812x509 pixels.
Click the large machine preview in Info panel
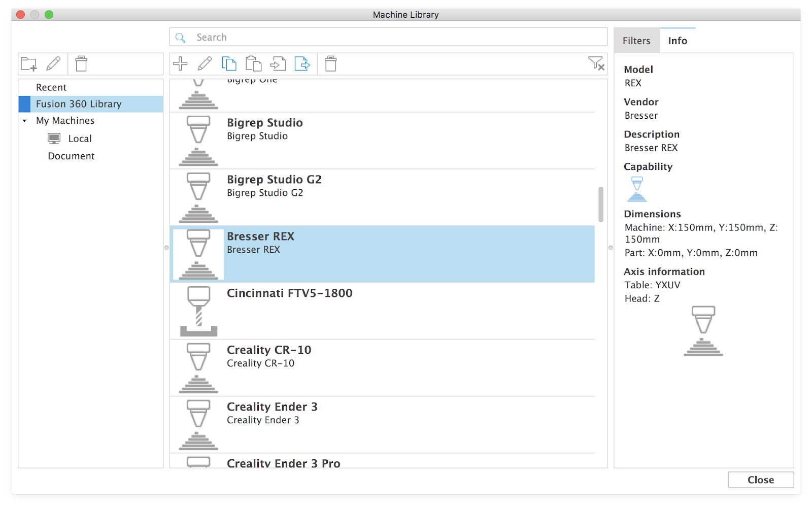pyautogui.click(x=703, y=331)
